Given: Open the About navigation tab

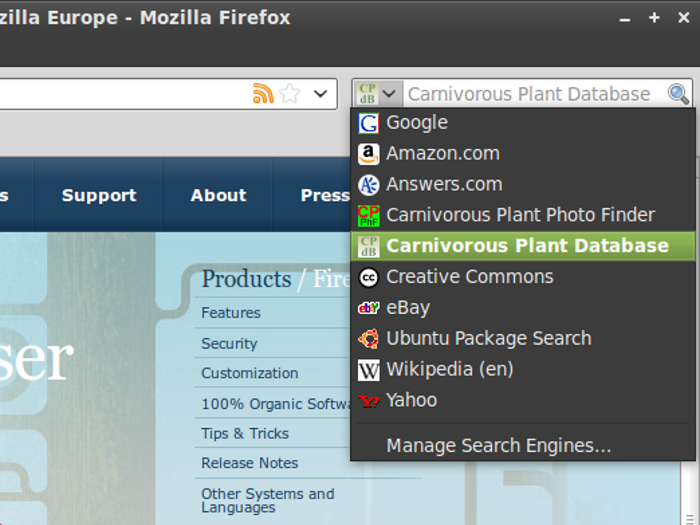Looking at the screenshot, I should pos(218,195).
